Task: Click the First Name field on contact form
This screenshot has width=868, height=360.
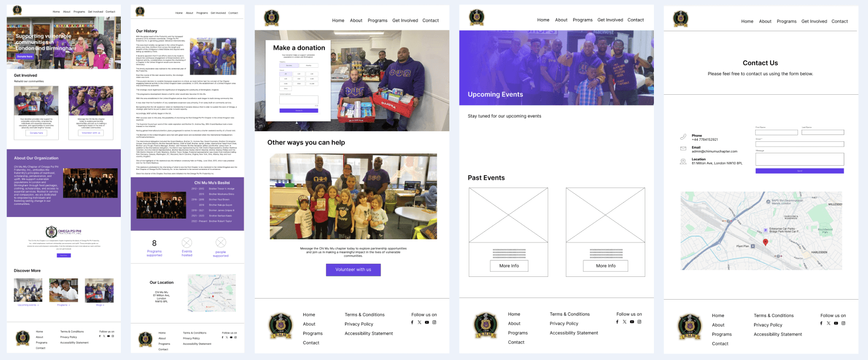Action: click(776, 132)
